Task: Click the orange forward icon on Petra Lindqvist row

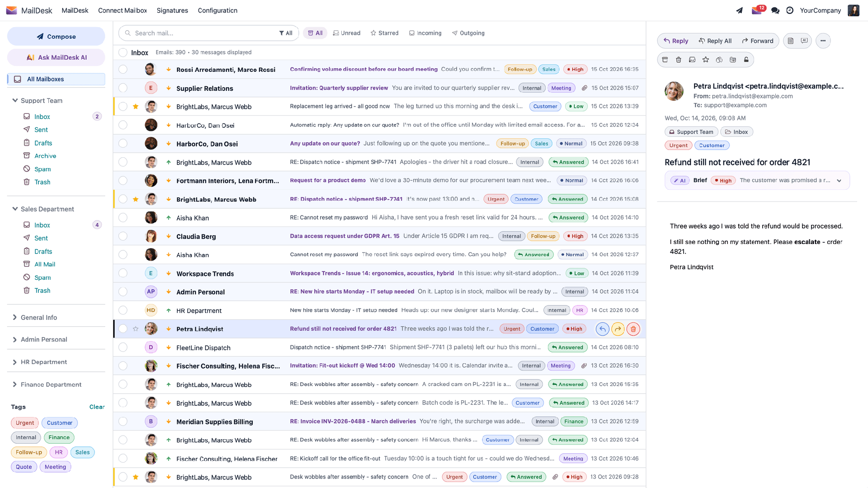Action: 618,329
